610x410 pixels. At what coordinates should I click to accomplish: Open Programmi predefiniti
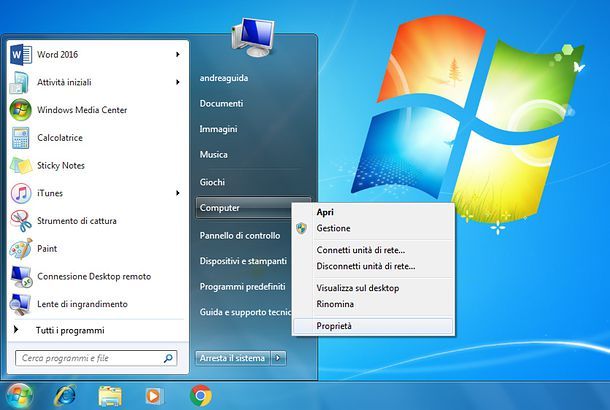tap(242, 287)
